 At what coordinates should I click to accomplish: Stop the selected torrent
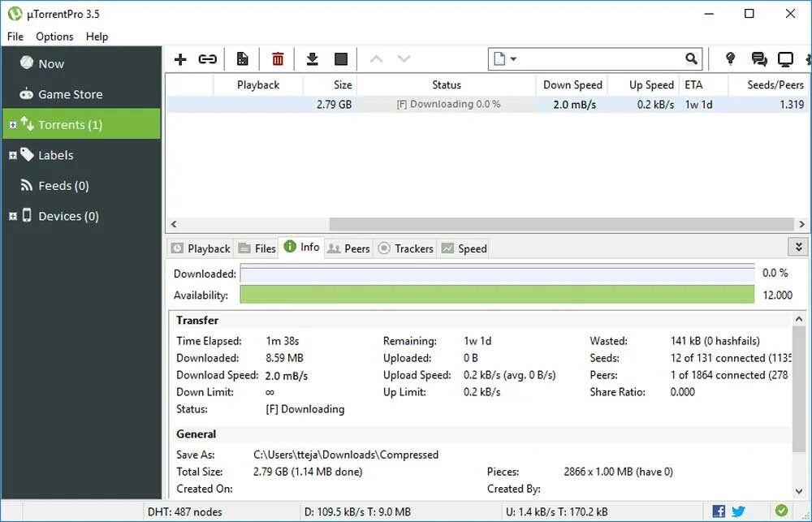pos(340,58)
